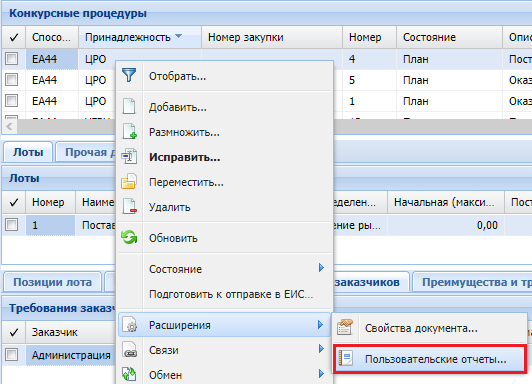Tick the checkbox of procedure number 1

click(x=12, y=101)
